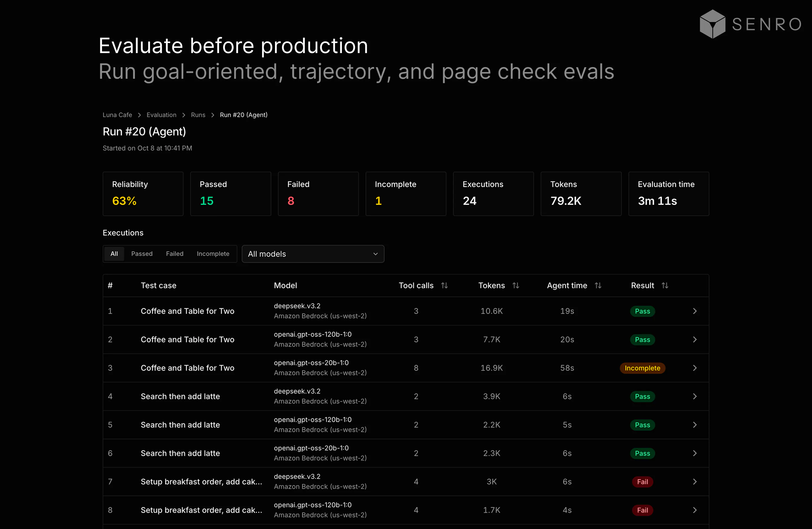Image resolution: width=812 pixels, height=529 pixels.
Task: Sort table by Tokens arrows icon
Action: [516, 285]
